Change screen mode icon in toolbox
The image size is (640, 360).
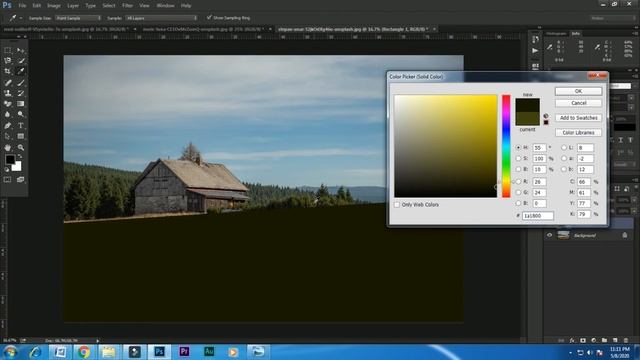click(20, 180)
